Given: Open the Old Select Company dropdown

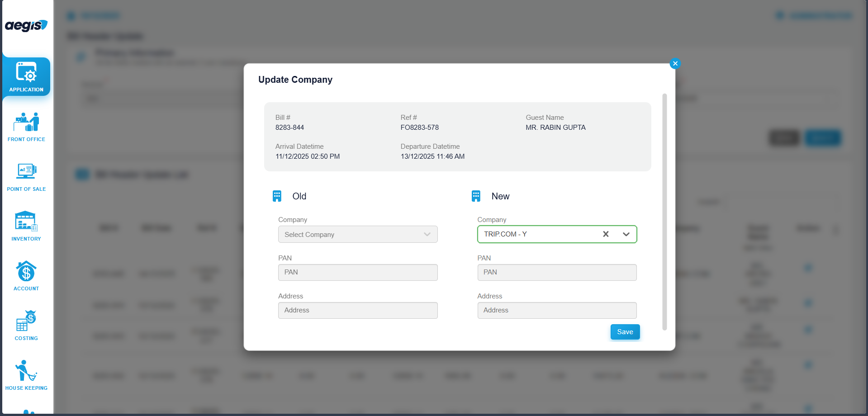Looking at the screenshot, I should tap(357, 234).
